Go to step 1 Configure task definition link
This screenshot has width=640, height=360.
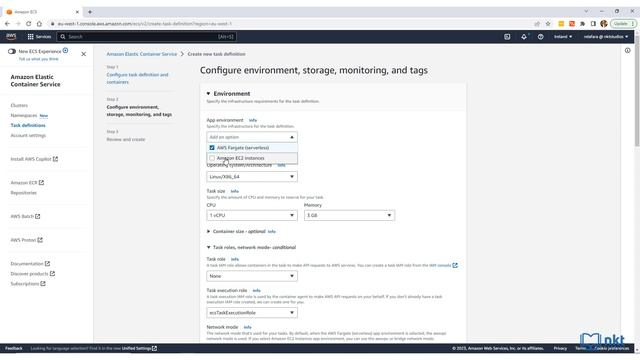(137, 78)
